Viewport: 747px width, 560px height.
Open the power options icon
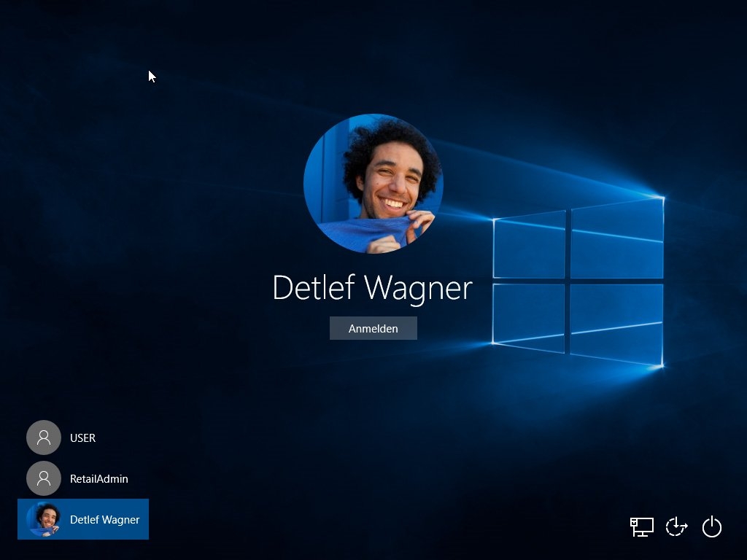coord(712,526)
